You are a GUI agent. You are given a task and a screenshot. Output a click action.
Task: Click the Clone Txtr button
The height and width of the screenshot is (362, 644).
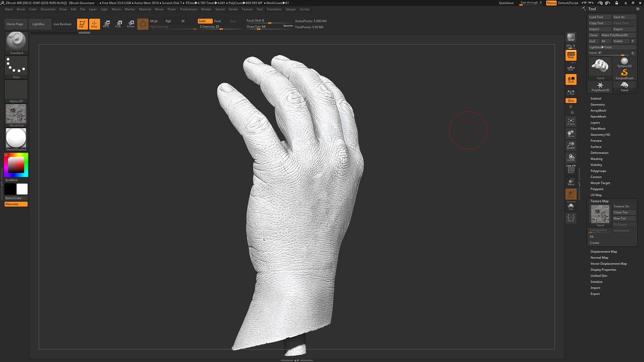coord(624,212)
